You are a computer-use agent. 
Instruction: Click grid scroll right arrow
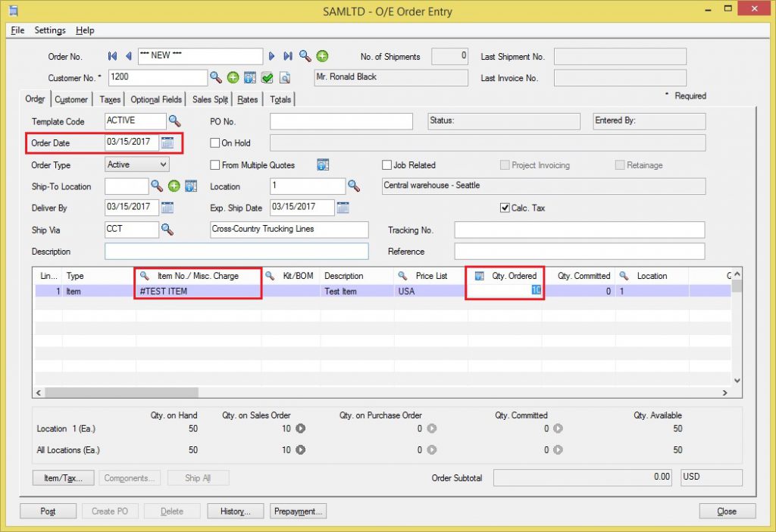[725, 393]
